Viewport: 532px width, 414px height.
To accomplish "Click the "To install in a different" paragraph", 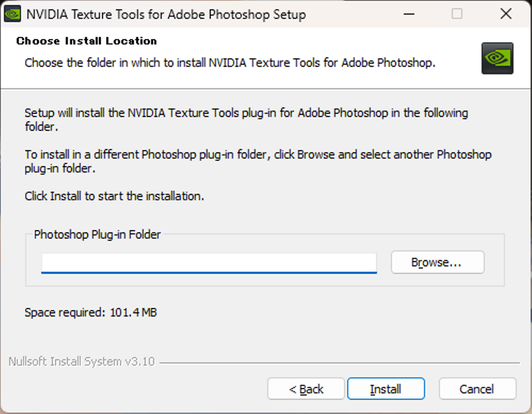I will (258, 155).
